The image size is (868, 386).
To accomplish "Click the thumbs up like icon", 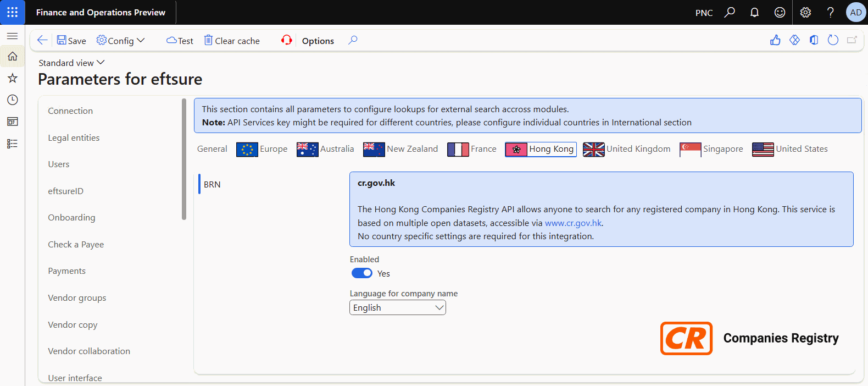I will point(775,40).
